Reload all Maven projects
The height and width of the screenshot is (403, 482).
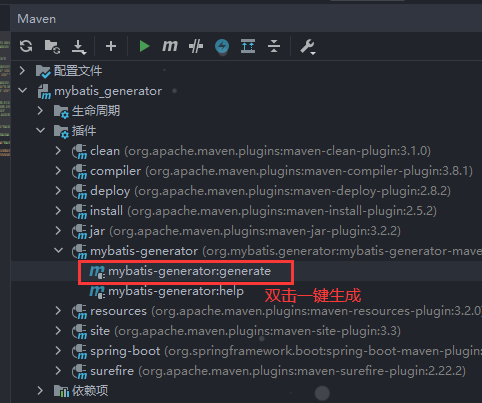(26, 46)
